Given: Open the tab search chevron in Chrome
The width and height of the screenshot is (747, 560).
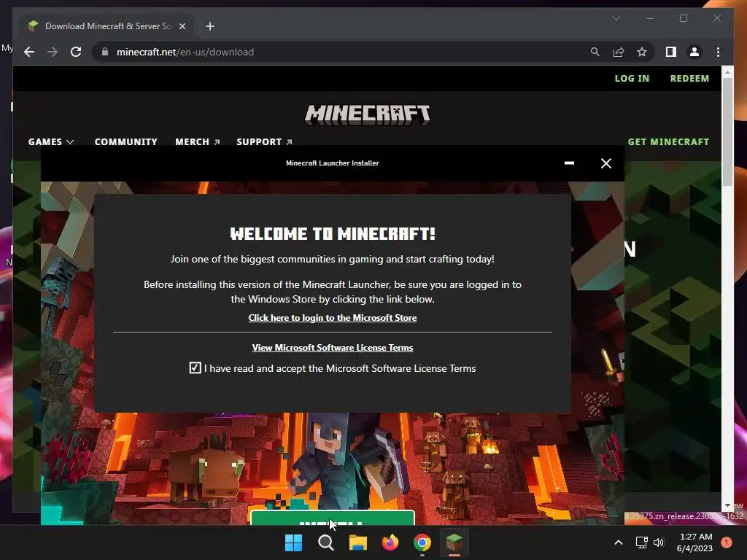Looking at the screenshot, I should click(x=616, y=18).
